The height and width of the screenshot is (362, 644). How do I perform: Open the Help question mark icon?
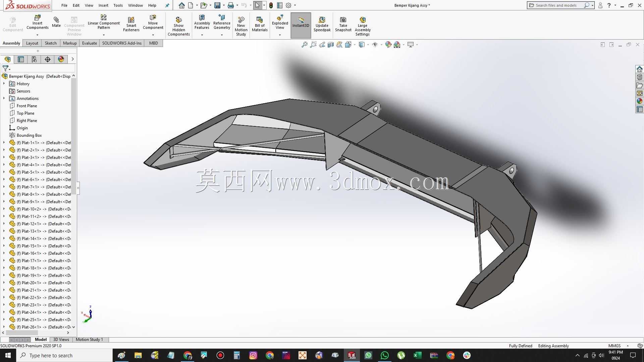coord(609,5)
